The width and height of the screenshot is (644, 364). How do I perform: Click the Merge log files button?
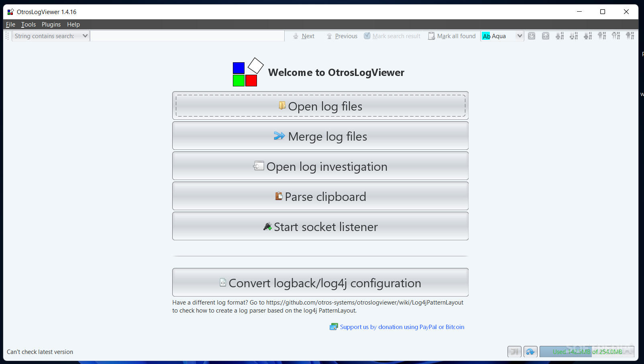[320, 136]
